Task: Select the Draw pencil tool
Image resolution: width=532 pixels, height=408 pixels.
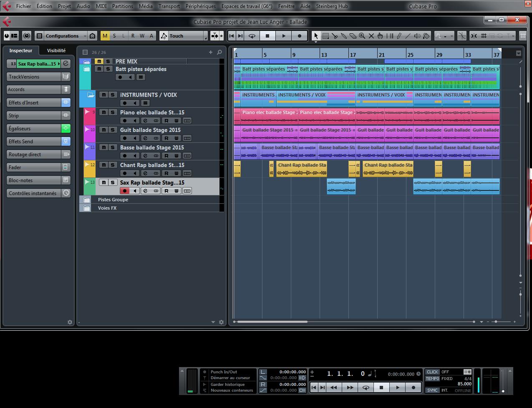Action: click(399, 36)
